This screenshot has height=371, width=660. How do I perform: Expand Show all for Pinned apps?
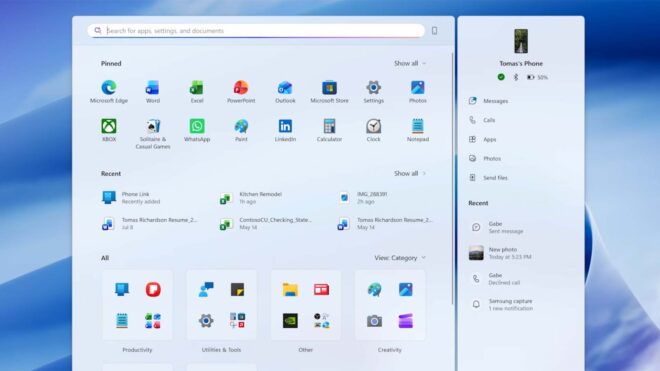point(410,63)
